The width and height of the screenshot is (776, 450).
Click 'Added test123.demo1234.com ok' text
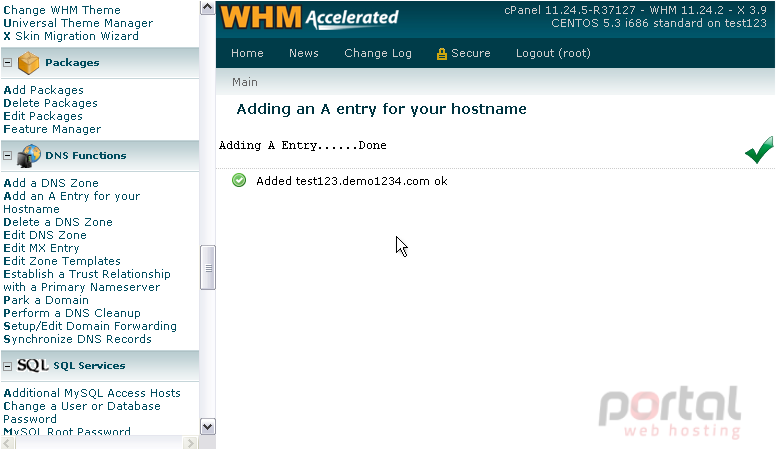click(352, 181)
